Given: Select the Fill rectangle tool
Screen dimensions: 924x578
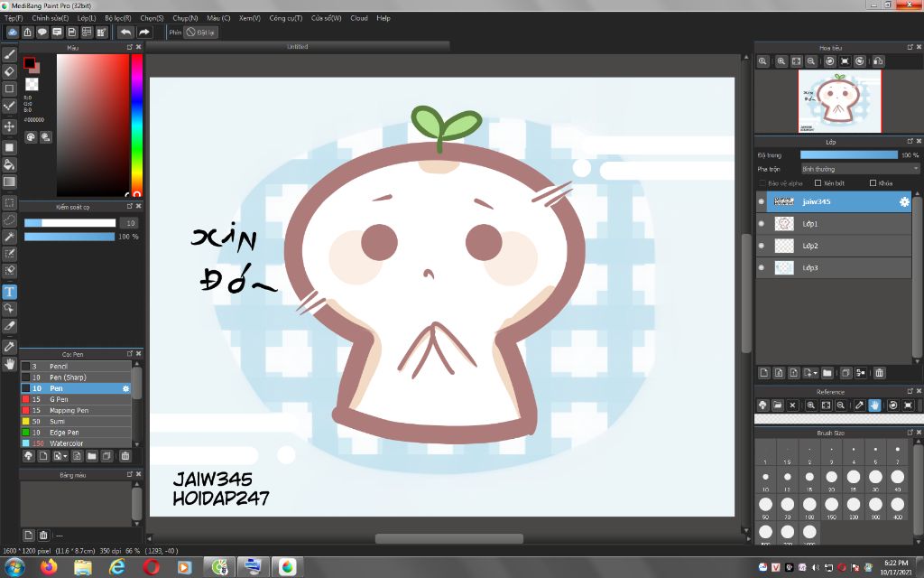Looking at the screenshot, I should (9, 147).
